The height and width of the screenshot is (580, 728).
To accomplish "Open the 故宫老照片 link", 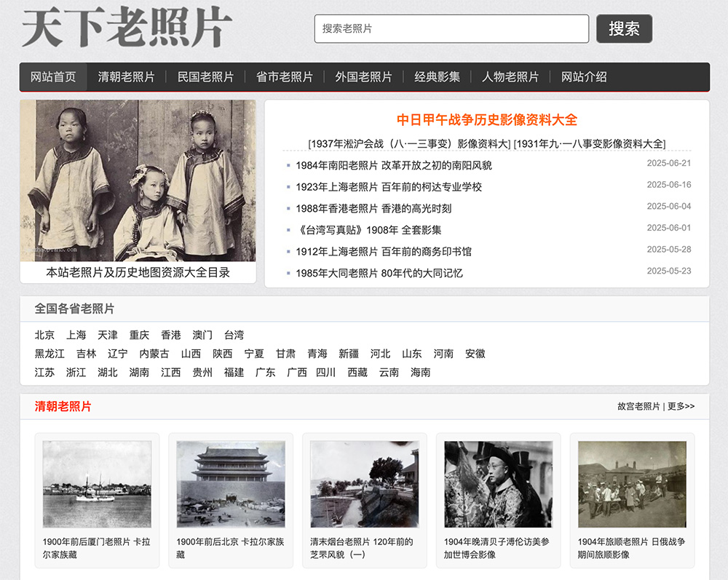I will [638, 406].
